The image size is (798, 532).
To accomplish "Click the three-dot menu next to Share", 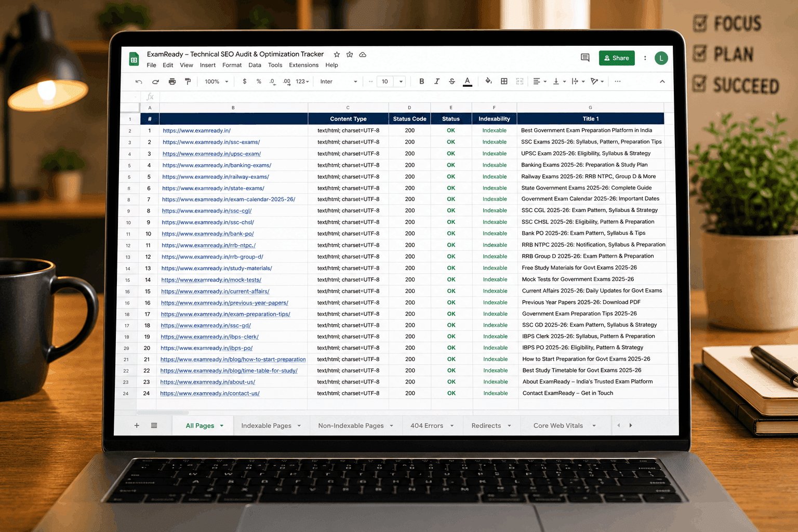I will coord(645,58).
